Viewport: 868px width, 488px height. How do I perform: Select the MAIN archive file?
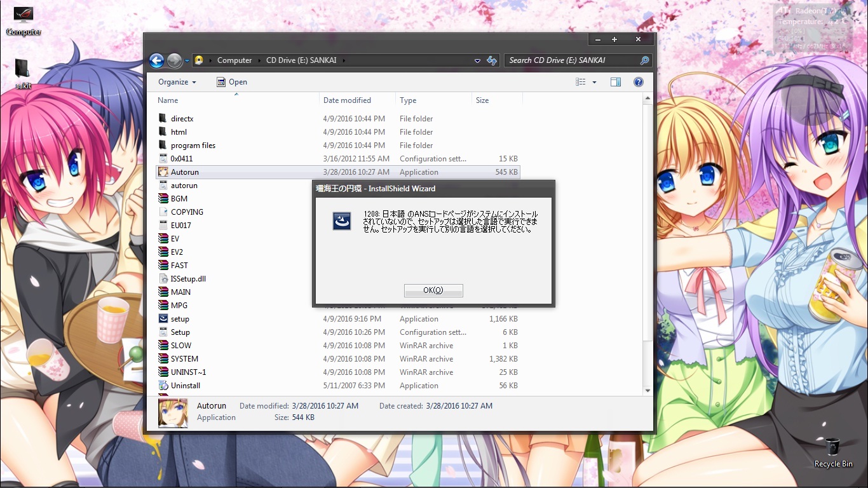pos(180,292)
